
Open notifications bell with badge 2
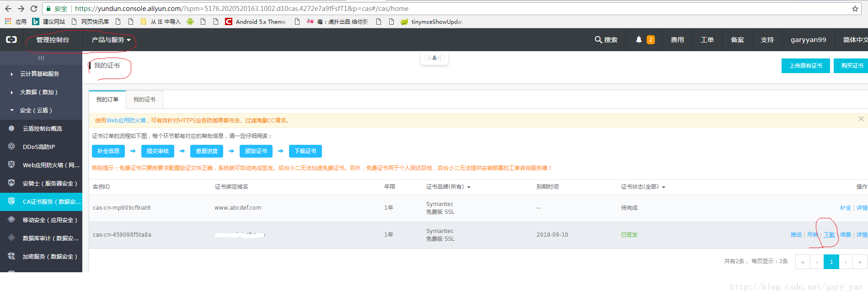645,40
